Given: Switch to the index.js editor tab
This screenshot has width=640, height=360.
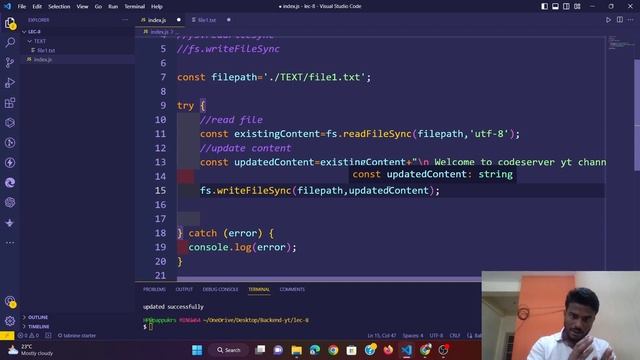Looking at the screenshot, I should (160, 20).
